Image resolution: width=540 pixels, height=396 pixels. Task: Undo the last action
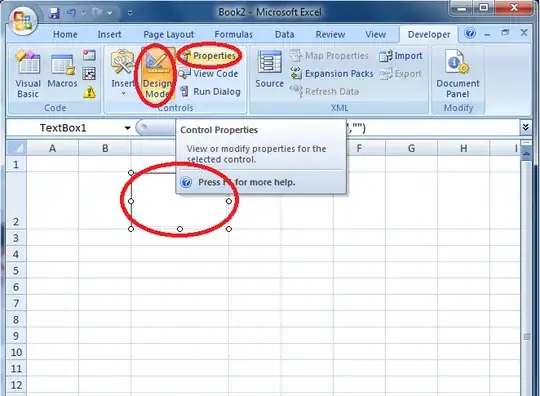(71, 13)
